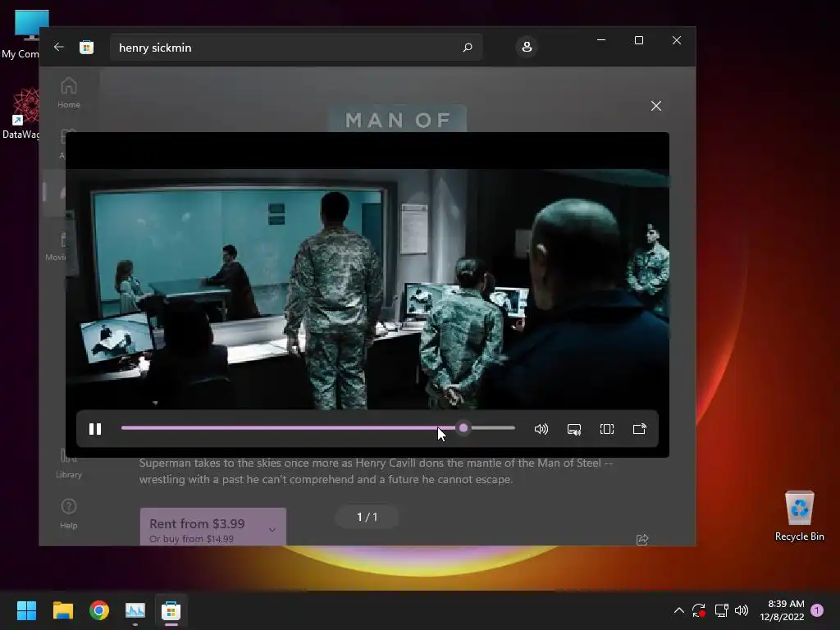Viewport: 840px width, 630px height.
Task: Pause the trailer playback
Action: 95,429
